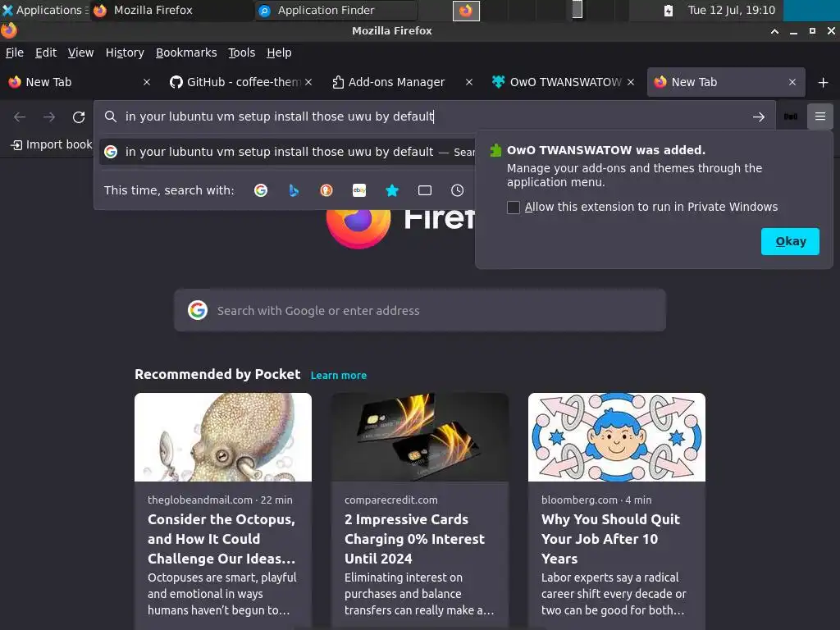Open the Firefox hamburger application menu
The width and height of the screenshot is (840, 630).
pyautogui.click(x=820, y=116)
